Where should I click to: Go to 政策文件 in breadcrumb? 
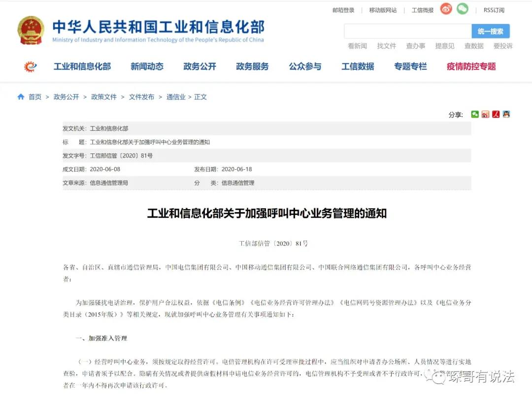(104, 97)
